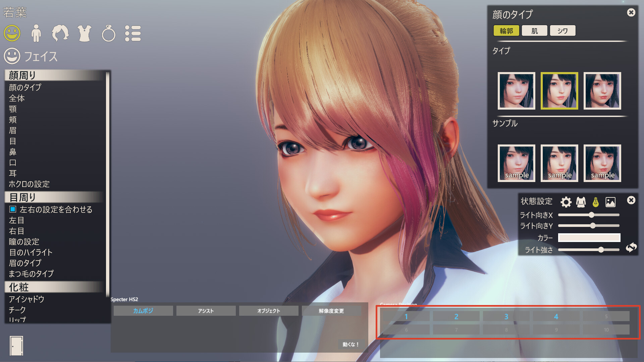
Task: Open the light カラー swatch
Action: 589,238
